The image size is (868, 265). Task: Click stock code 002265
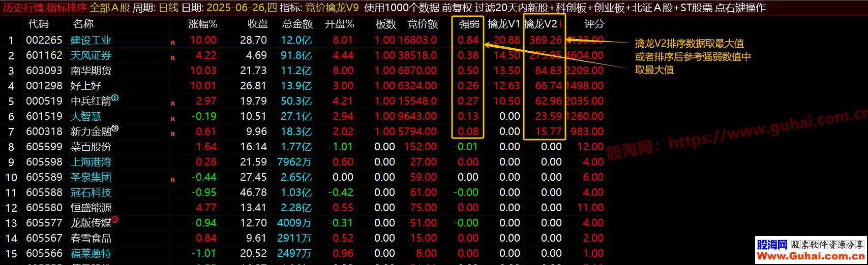[x=44, y=40]
